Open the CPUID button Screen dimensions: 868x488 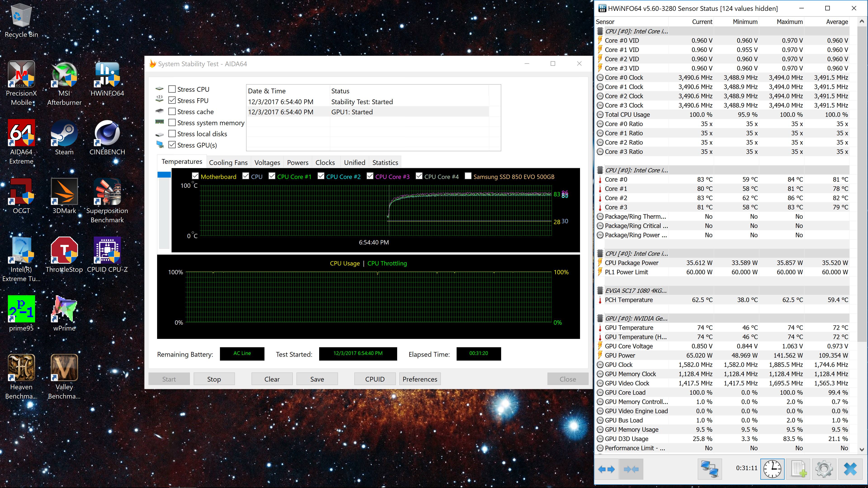point(375,379)
